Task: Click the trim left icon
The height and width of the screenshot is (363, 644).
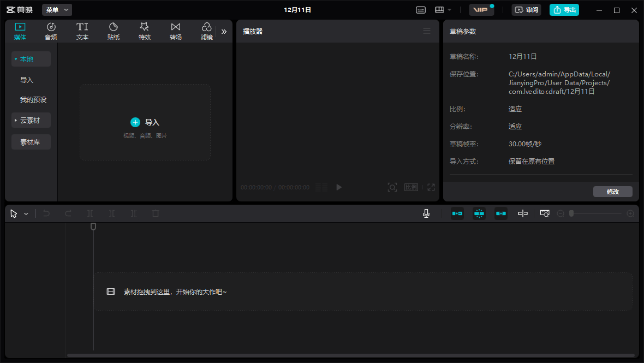Action: 112,213
